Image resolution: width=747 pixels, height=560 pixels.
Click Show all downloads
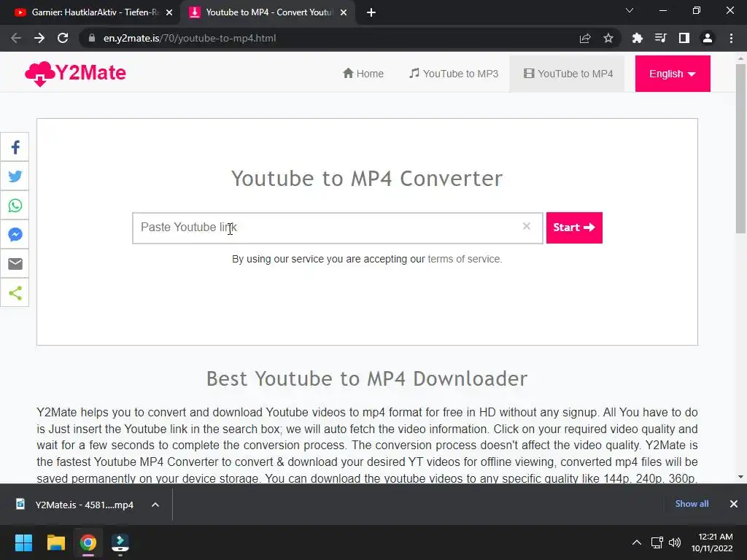coord(692,504)
